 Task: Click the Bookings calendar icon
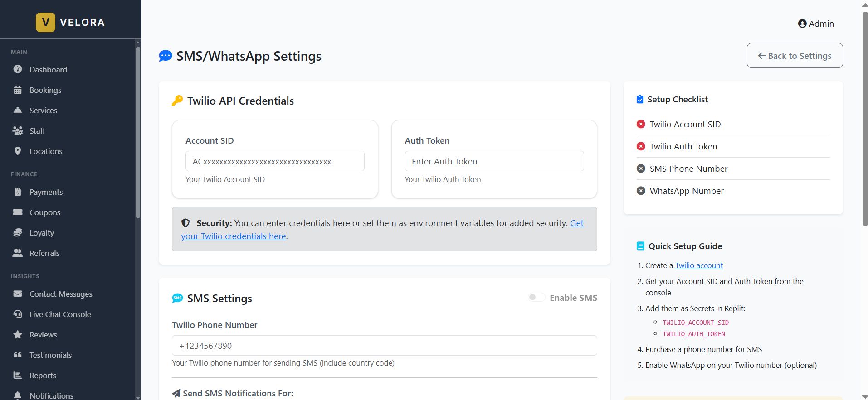18,90
